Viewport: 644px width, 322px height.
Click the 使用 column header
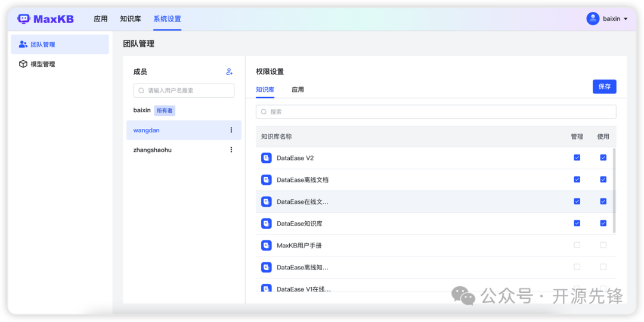pos(603,137)
